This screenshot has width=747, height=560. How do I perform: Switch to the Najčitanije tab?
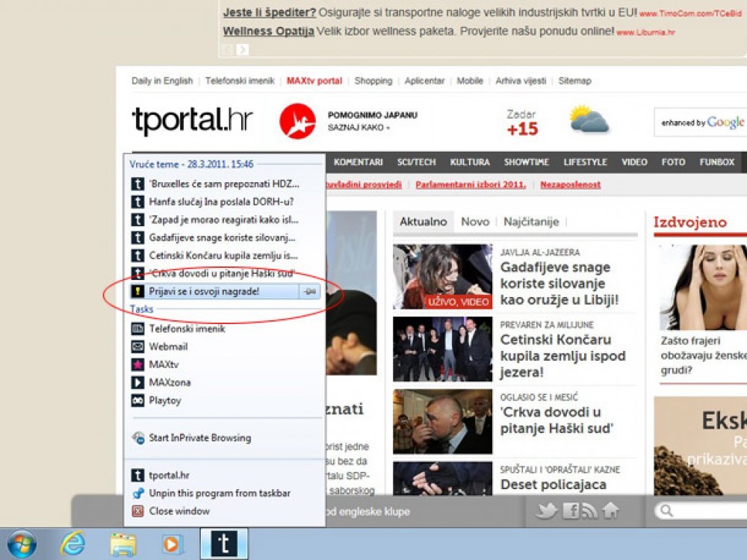point(531,222)
